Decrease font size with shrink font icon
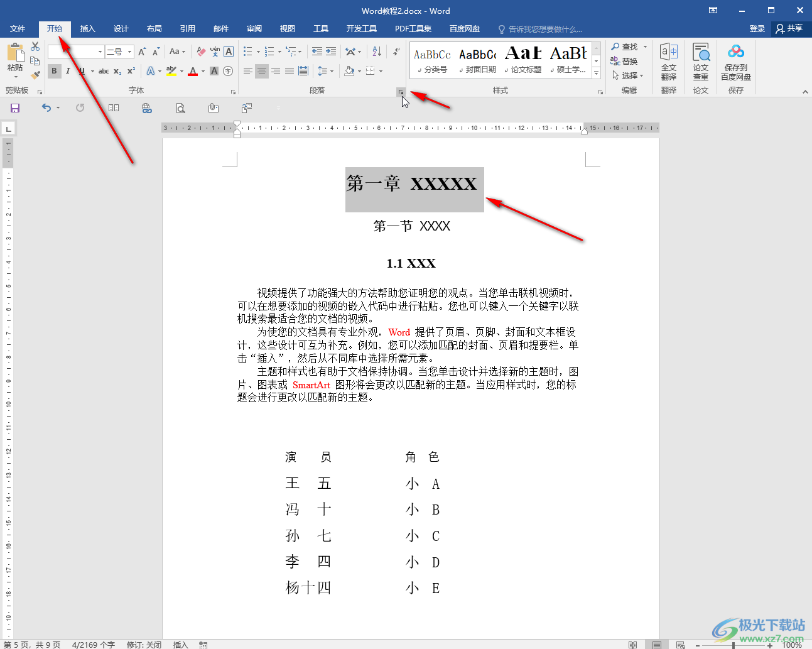The image size is (812, 649). [x=156, y=52]
